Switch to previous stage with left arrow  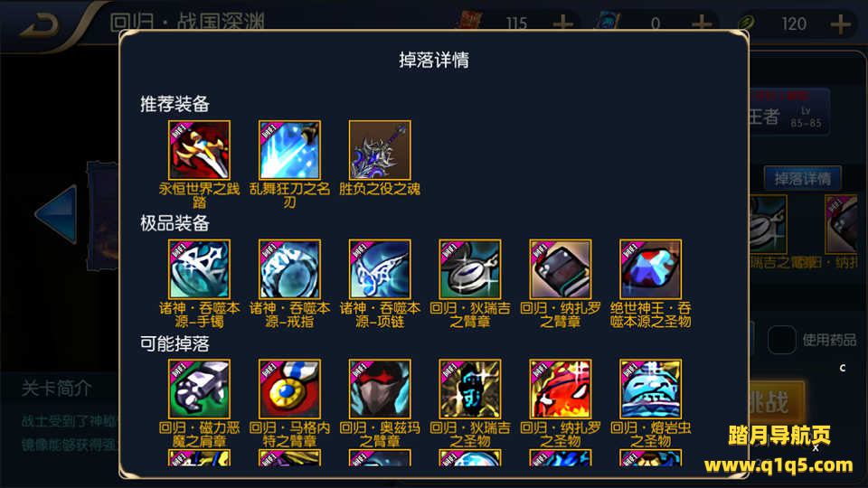click(x=56, y=214)
